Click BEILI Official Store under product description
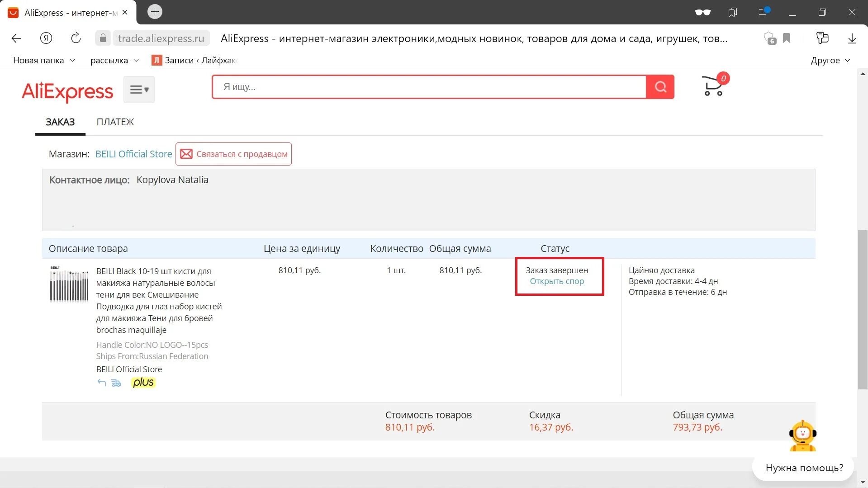 (x=129, y=369)
